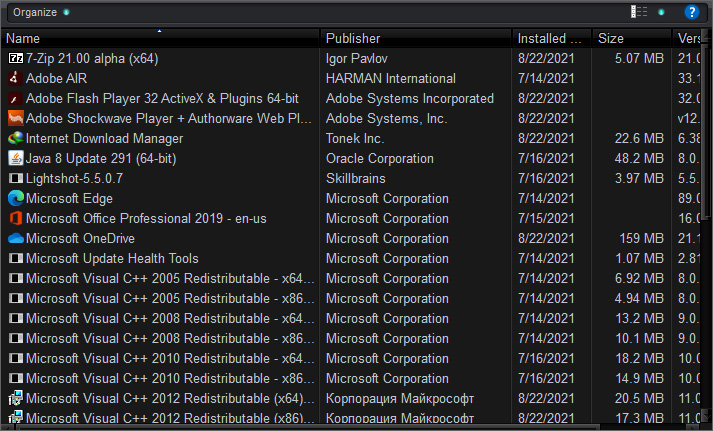713x431 pixels.
Task: Select Adobe Shockwave Player + Authorware entry
Action: pyautogui.click(x=169, y=118)
